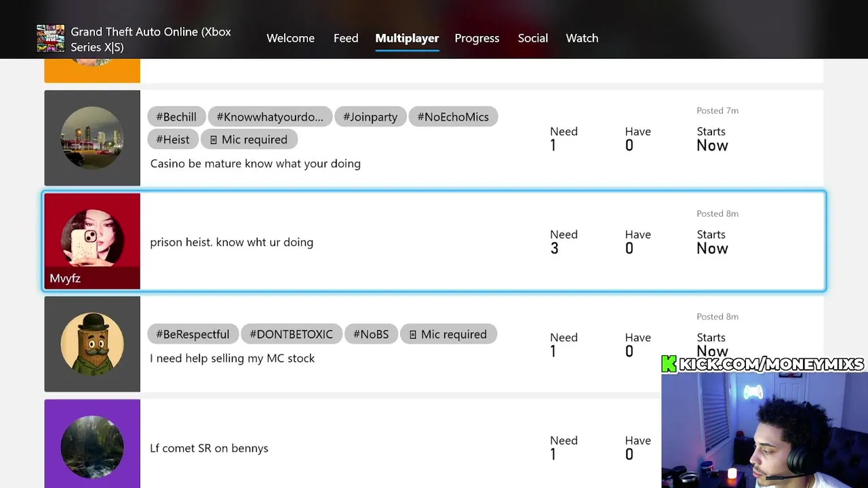
Task: Select the 'prison heist. know wht ur doing' post
Action: pyautogui.click(x=434, y=241)
